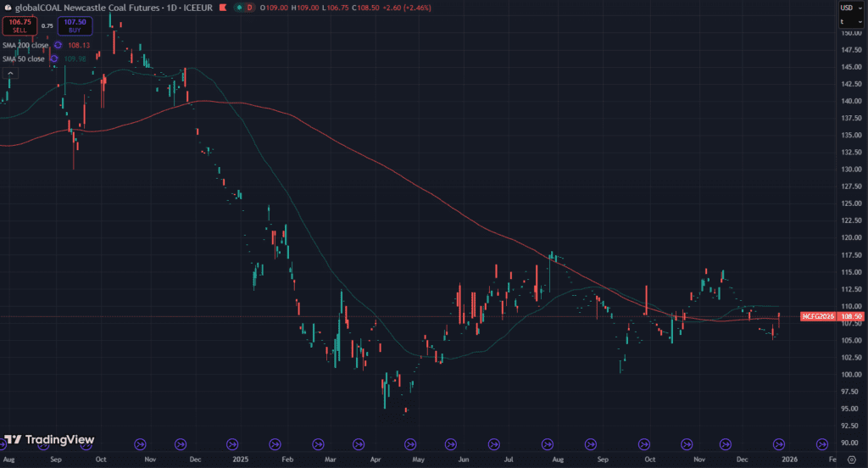Click the red D delayed-data badge

click(x=250, y=8)
